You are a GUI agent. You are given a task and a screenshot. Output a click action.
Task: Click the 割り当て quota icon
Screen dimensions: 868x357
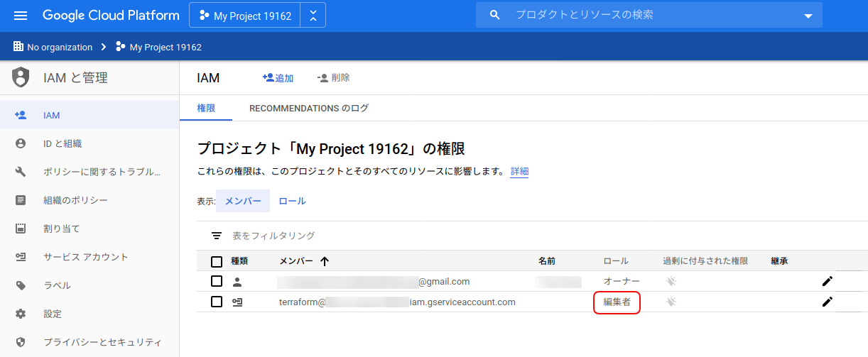21,229
